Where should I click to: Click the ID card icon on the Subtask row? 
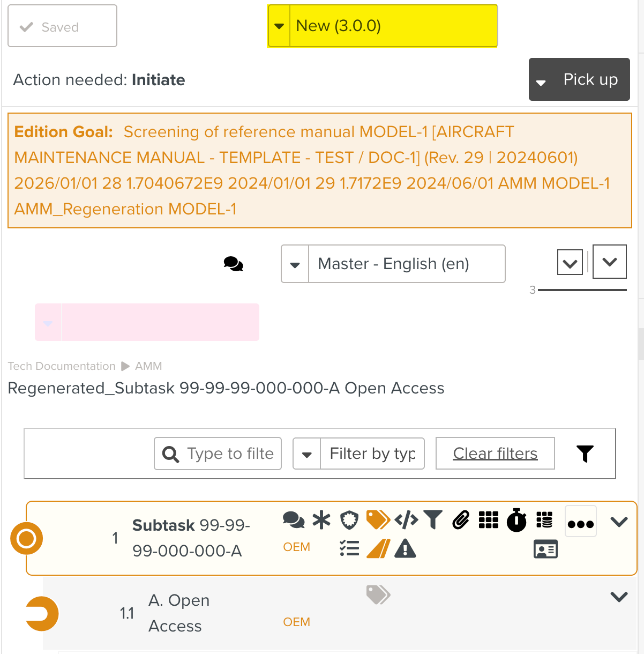(x=545, y=549)
